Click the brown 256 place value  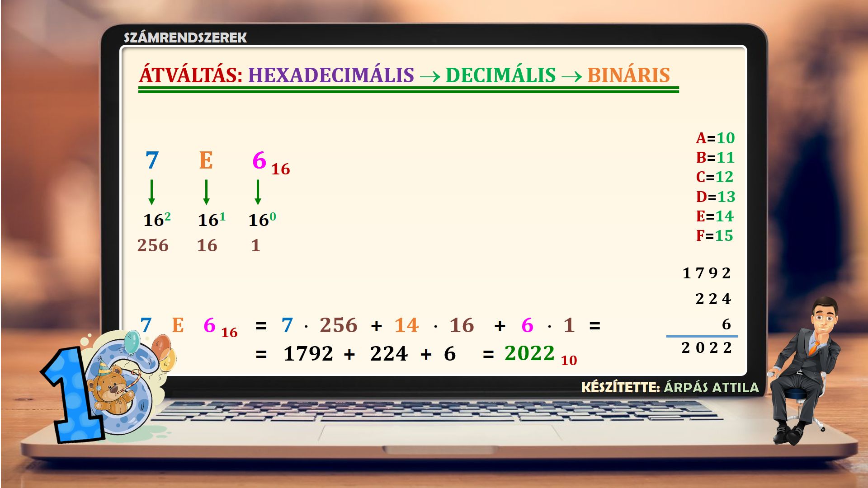pos(153,245)
